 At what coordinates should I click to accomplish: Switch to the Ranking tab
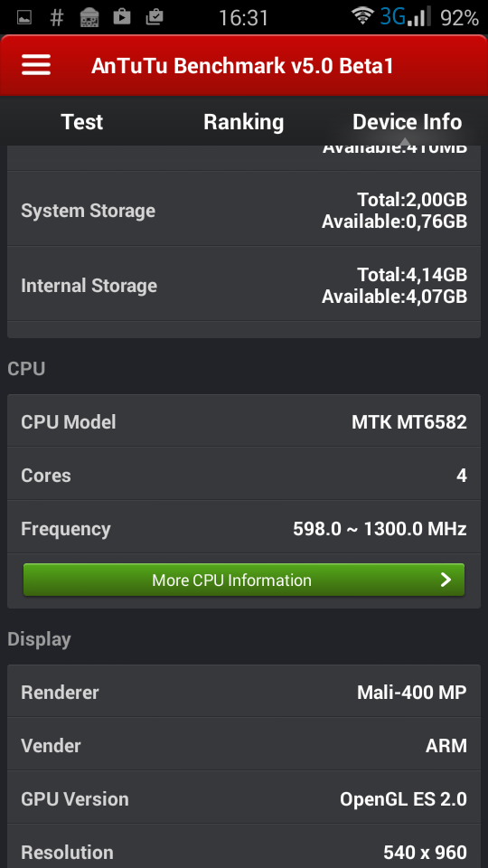pyautogui.click(x=243, y=122)
